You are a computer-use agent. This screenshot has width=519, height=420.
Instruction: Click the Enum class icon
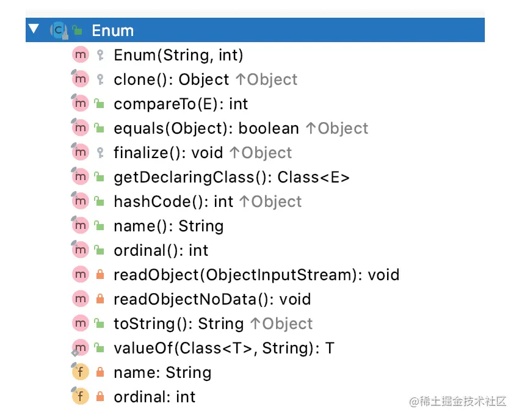point(59,31)
